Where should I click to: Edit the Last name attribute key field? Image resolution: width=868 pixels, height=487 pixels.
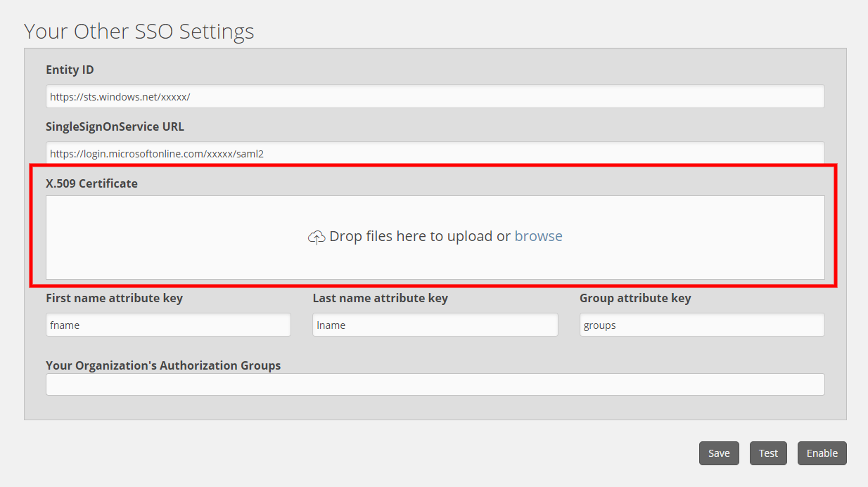pos(435,325)
